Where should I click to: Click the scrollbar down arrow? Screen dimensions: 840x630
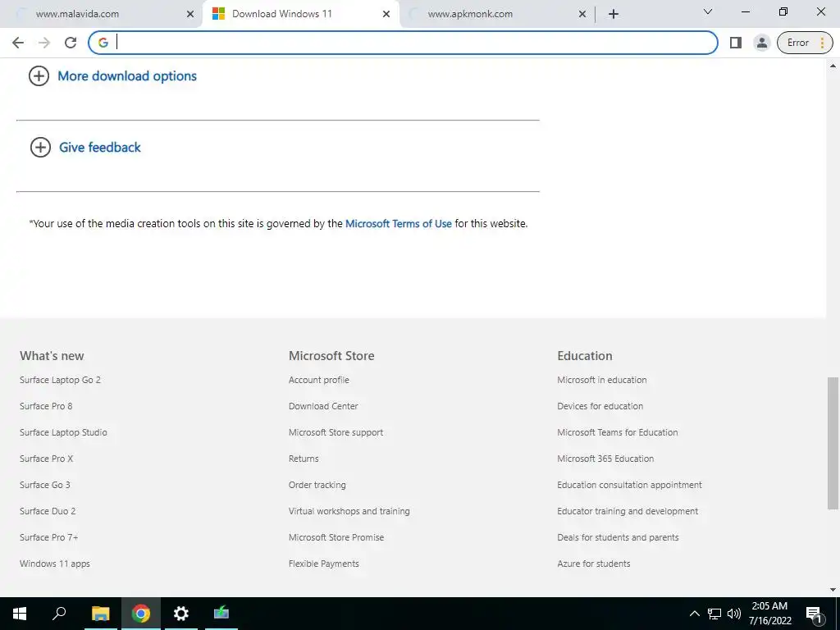(833, 590)
